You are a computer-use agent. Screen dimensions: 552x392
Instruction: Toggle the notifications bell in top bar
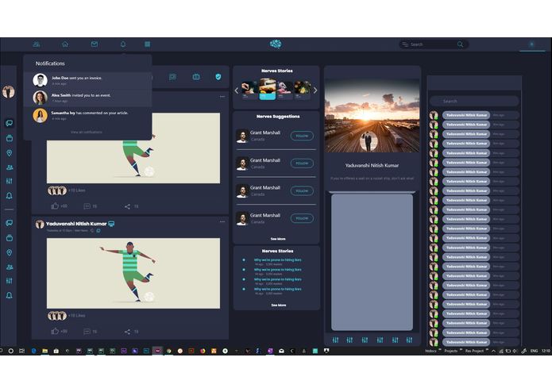point(123,44)
